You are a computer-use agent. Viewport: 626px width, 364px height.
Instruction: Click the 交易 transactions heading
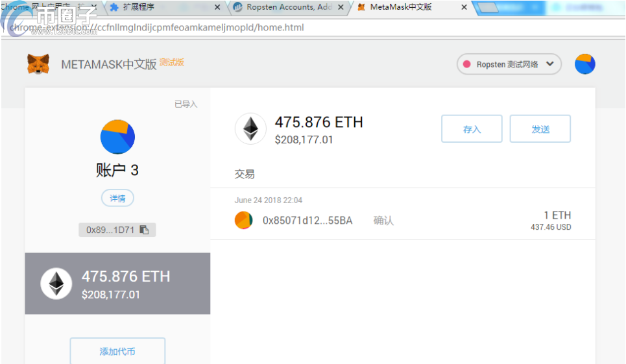(x=245, y=174)
